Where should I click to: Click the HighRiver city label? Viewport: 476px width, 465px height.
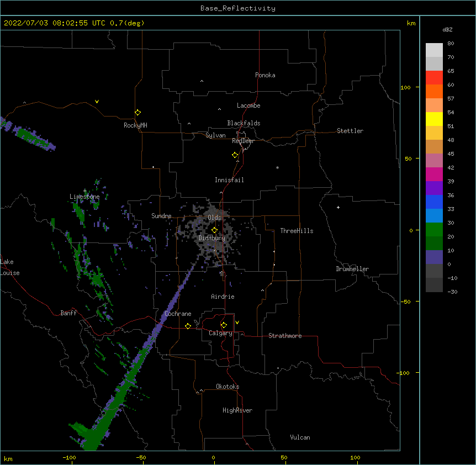pos(237,410)
